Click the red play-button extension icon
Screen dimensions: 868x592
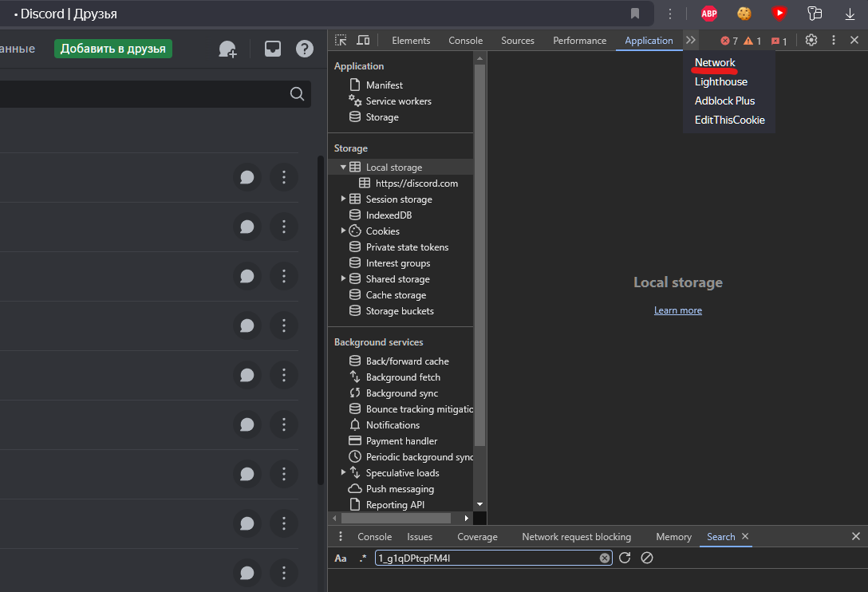pos(779,14)
